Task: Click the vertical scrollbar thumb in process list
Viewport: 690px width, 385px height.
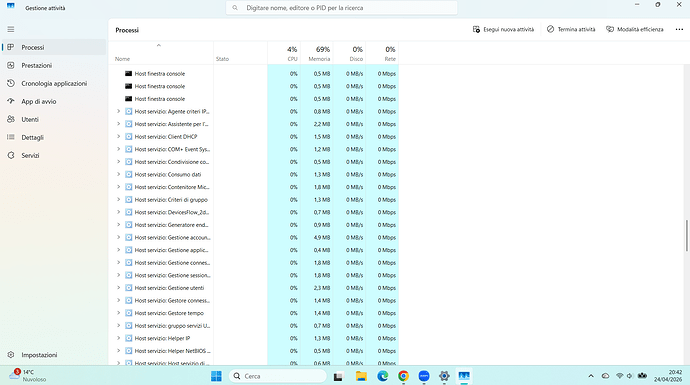Action: click(x=686, y=236)
